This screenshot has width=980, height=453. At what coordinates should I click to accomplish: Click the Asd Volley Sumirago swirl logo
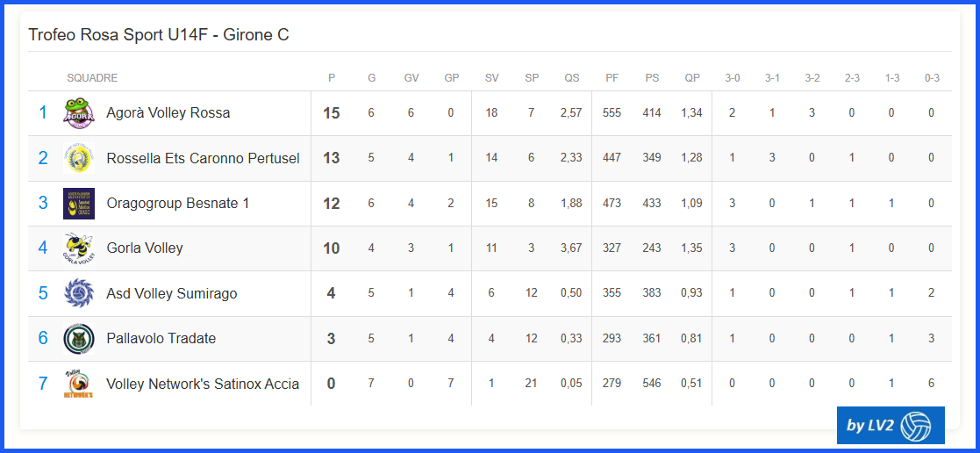pyautogui.click(x=79, y=293)
